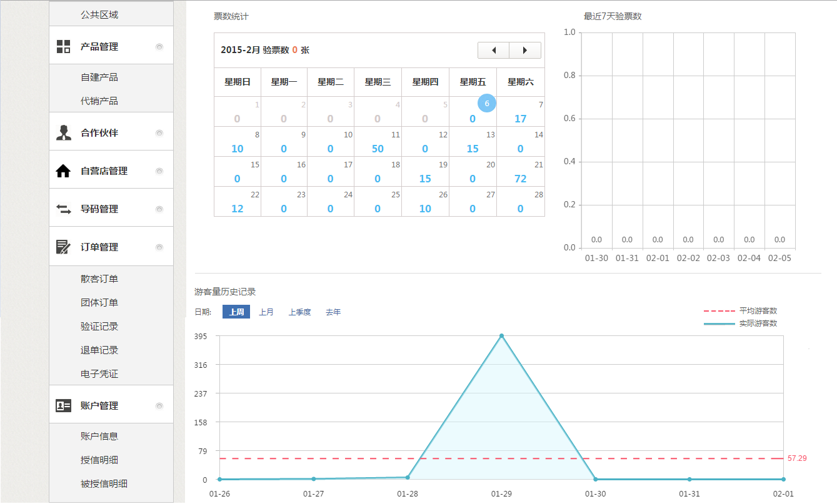This screenshot has height=504, width=837.
Task: Click the 导码管理 arrows icon
Action: coord(64,209)
